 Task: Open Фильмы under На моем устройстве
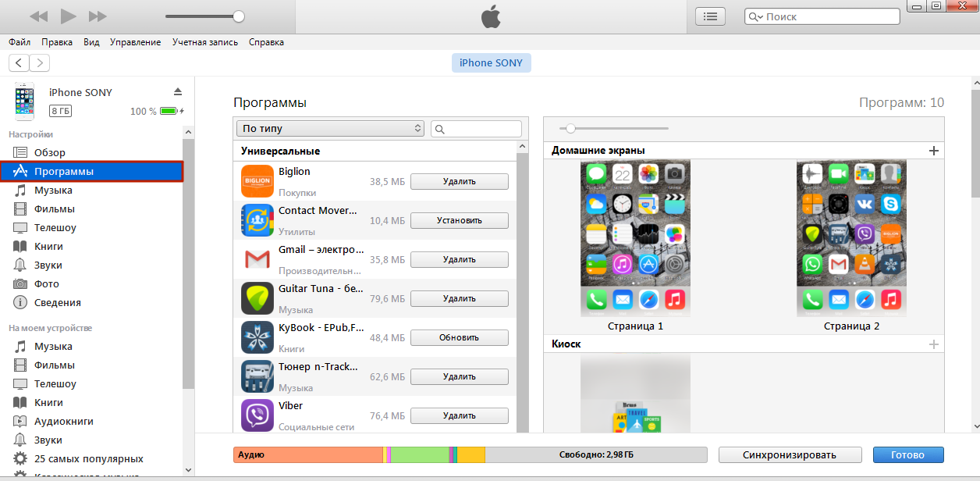pos(91,365)
